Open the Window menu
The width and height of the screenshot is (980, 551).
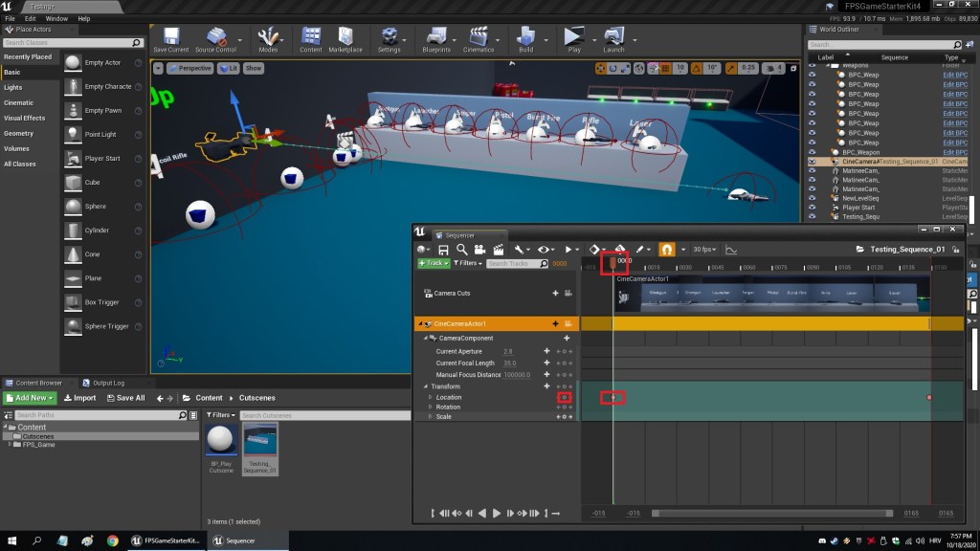pos(56,18)
